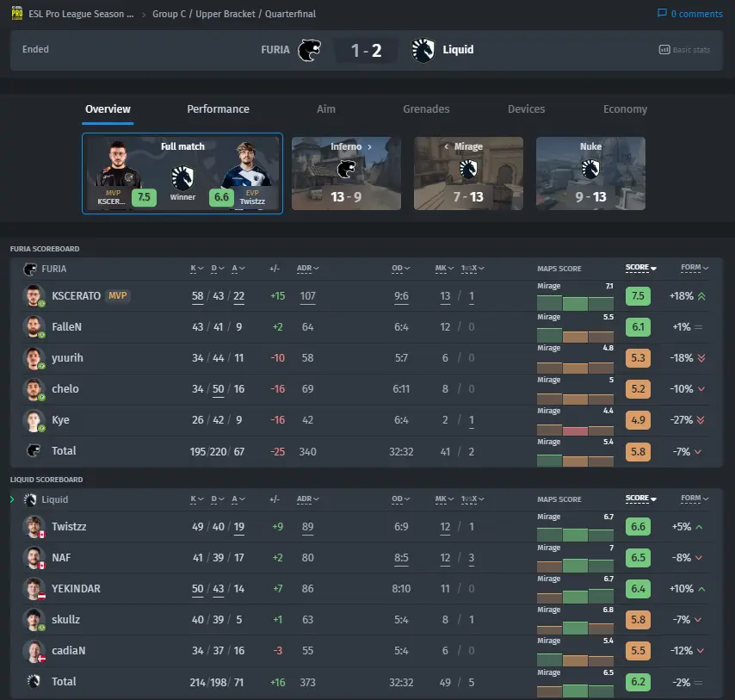
Task: Click the yuurih player name
Action: (x=67, y=357)
